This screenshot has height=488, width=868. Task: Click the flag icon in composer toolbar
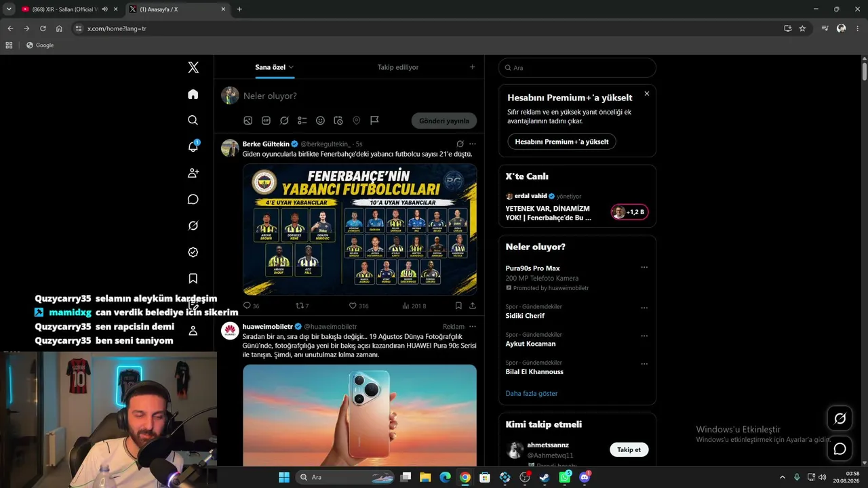point(374,121)
